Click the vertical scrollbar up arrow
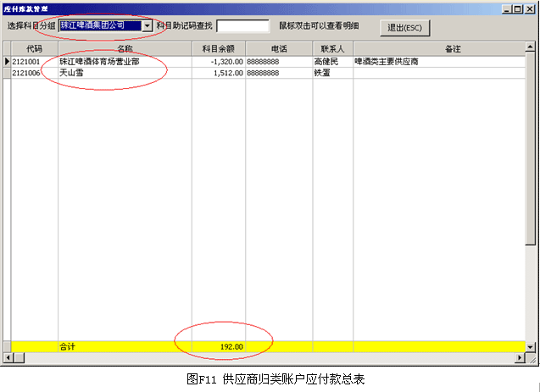Image resolution: width=540 pixels, height=392 pixels. [531, 48]
